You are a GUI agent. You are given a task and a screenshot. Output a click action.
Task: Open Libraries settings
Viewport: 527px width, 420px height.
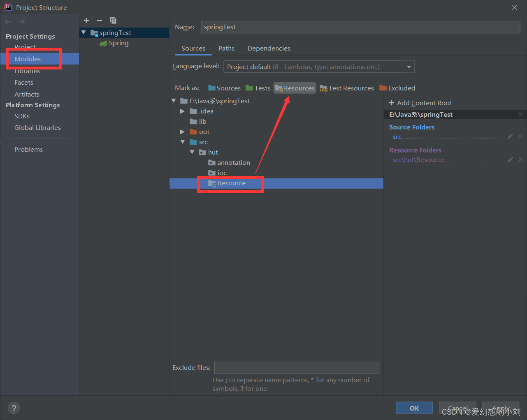(27, 71)
